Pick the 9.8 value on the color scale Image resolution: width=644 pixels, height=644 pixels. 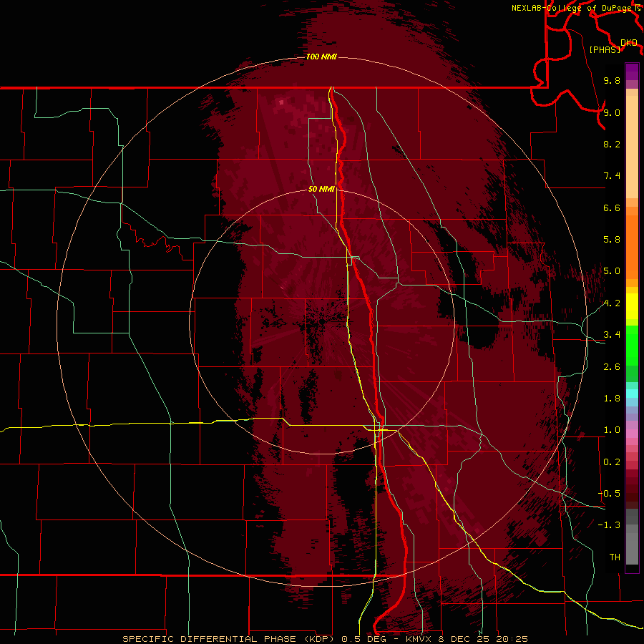pyautogui.click(x=612, y=80)
